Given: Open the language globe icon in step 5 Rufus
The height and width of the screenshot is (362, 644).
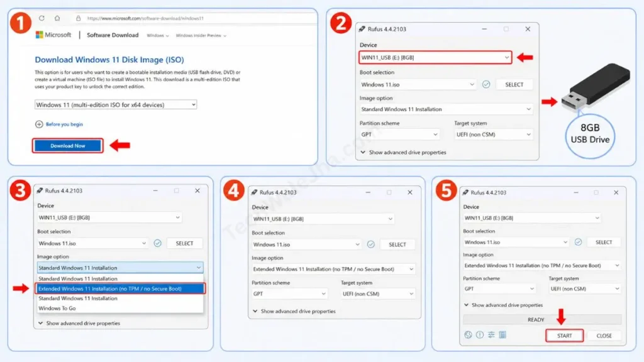Looking at the screenshot, I should 468,335.
